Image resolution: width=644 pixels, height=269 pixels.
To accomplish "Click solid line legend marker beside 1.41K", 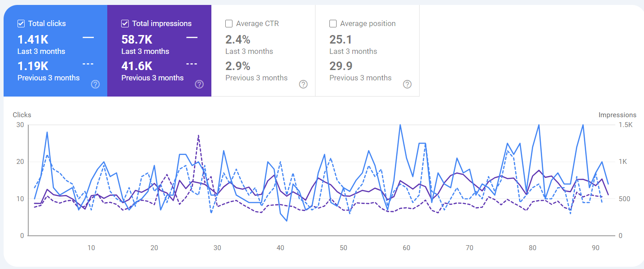I will (x=88, y=38).
